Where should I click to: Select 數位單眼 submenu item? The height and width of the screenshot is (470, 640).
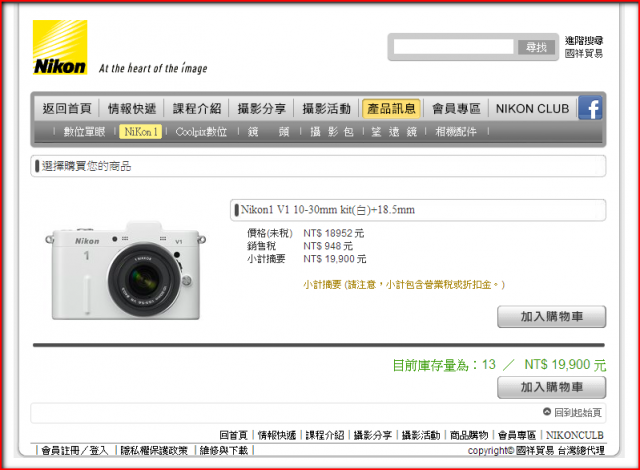(84, 132)
